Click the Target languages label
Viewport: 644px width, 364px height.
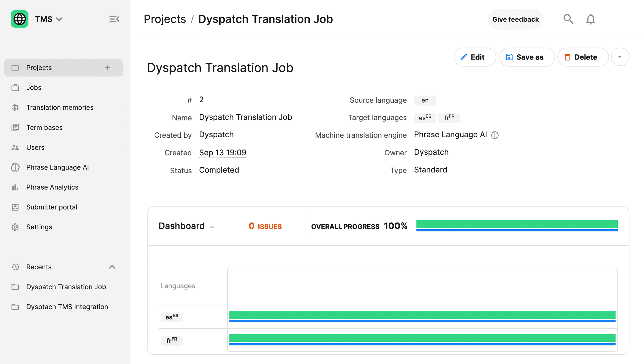(x=377, y=118)
